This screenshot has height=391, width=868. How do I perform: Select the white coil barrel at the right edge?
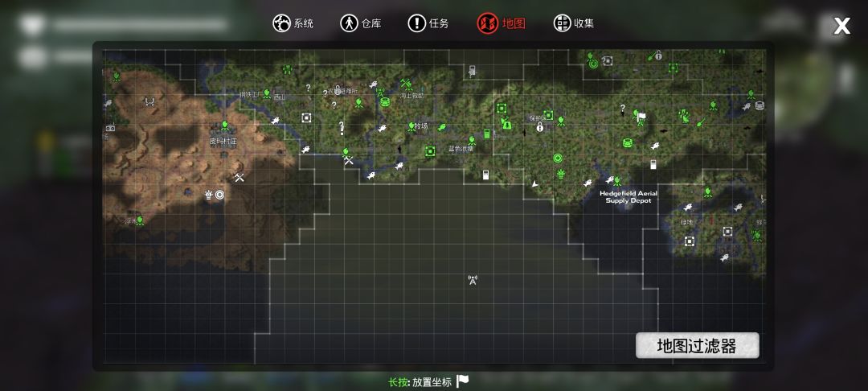coord(759,105)
